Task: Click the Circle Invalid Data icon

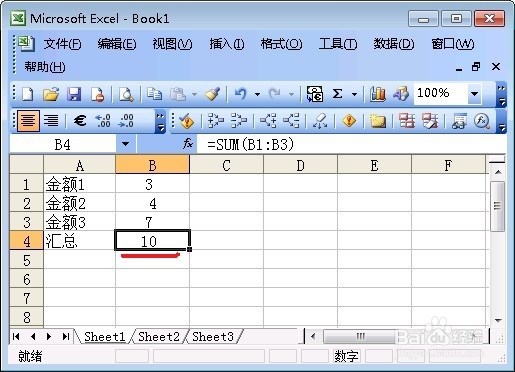Action: [x=407, y=121]
